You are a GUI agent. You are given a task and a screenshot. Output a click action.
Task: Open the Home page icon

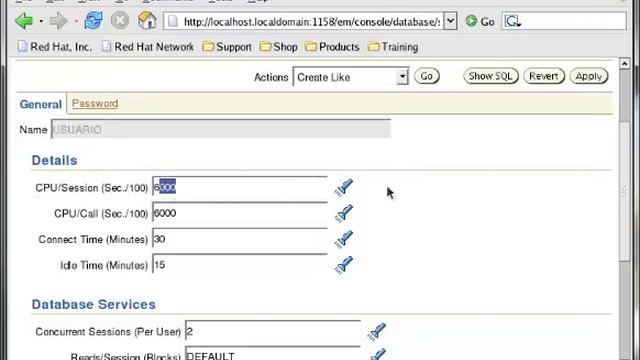click(147, 20)
